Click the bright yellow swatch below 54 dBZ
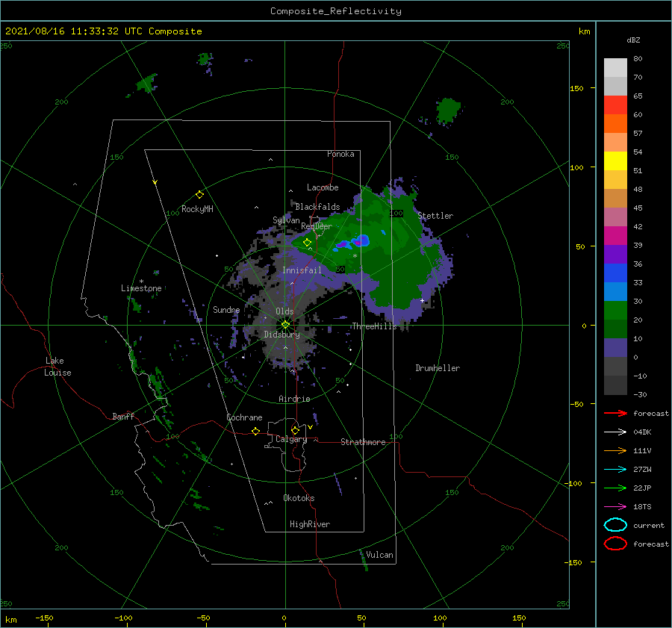This screenshot has height=628, width=672. [x=615, y=161]
